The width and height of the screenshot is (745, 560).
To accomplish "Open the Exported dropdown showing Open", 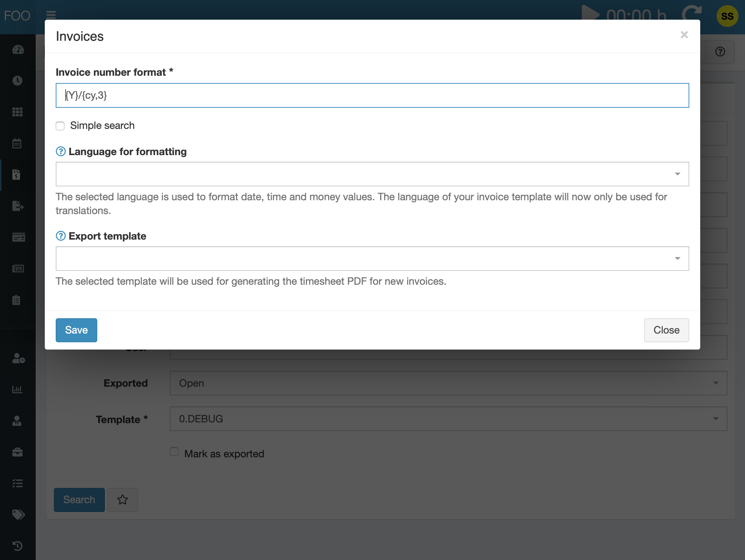I will [448, 383].
